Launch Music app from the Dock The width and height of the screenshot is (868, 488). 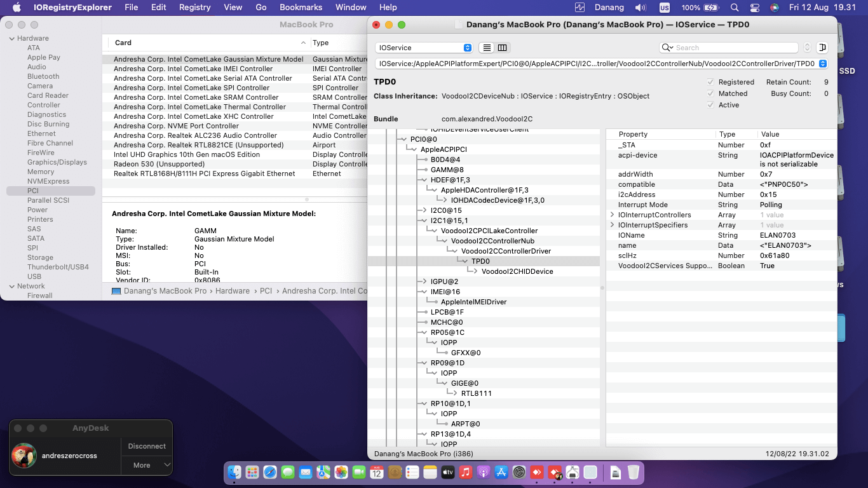[465, 472]
